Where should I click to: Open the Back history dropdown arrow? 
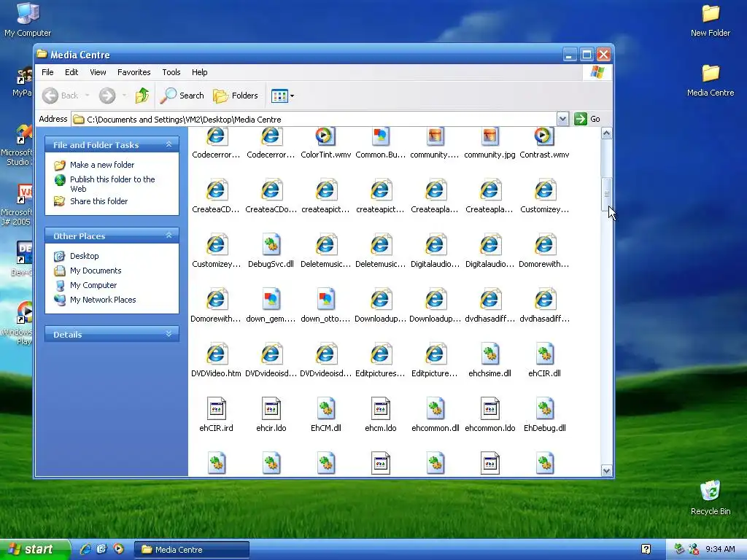88,96
